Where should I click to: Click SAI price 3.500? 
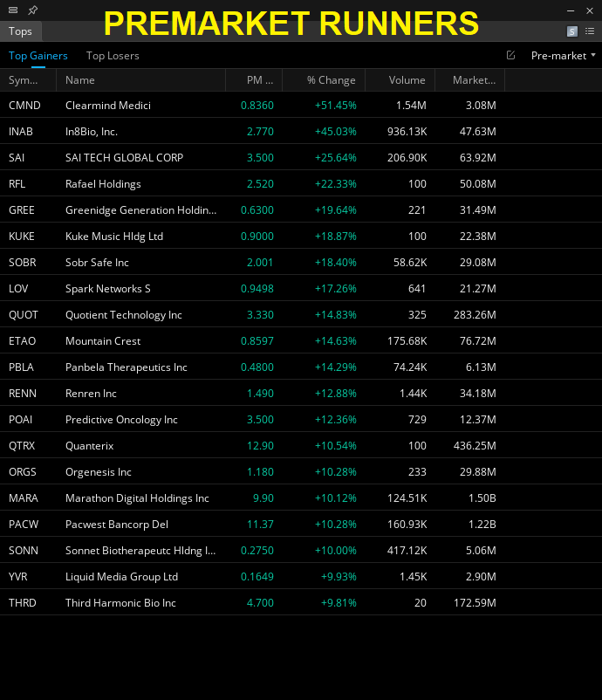(x=260, y=158)
